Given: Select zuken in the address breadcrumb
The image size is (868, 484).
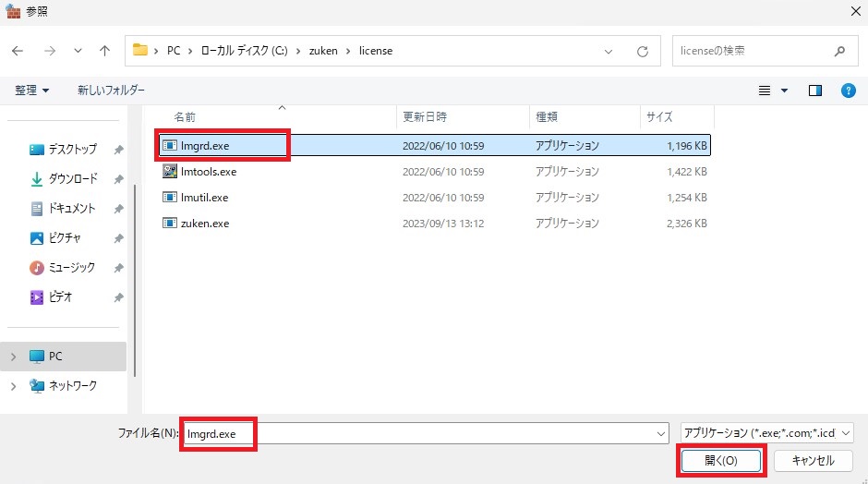Looking at the screenshot, I should coord(323,51).
